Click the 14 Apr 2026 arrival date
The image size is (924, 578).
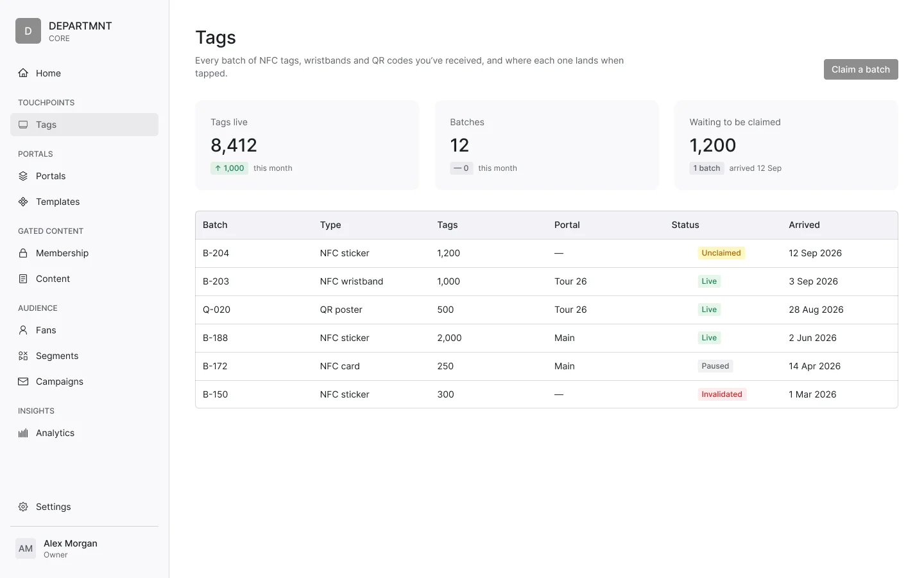[x=814, y=366]
